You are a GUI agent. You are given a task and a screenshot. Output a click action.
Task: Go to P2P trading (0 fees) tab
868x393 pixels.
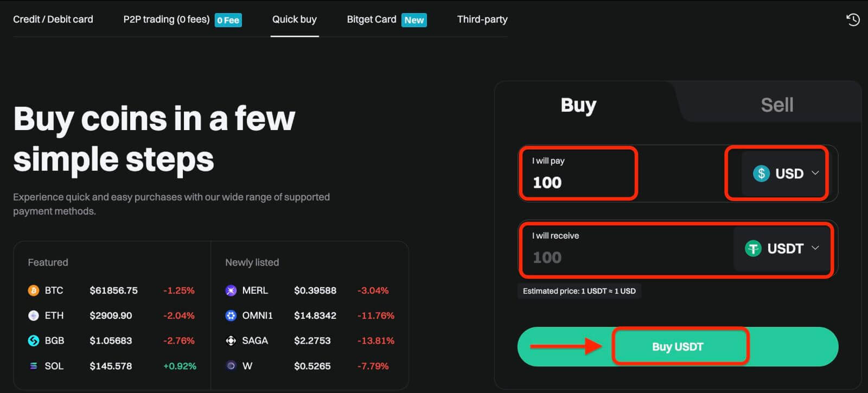[x=167, y=20]
